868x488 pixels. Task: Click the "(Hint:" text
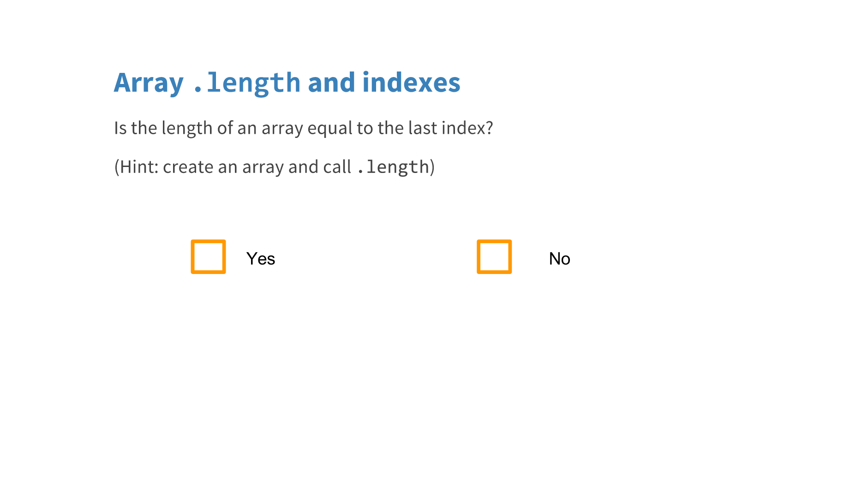[x=136, y=167]
